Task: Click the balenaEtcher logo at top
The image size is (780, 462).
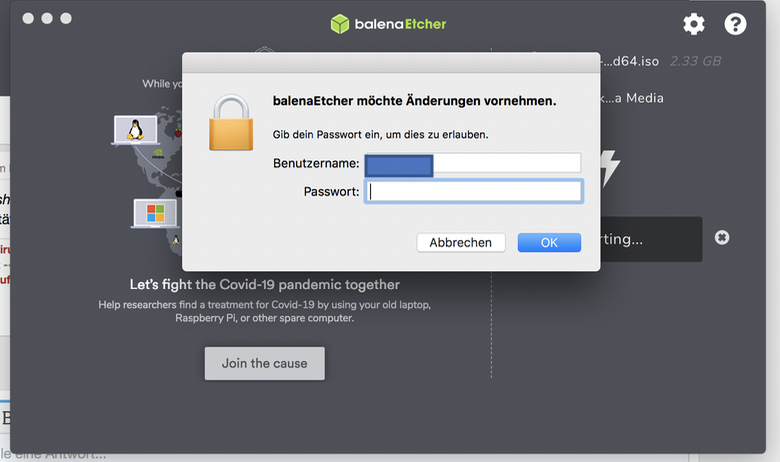Action: click(389, 24)
